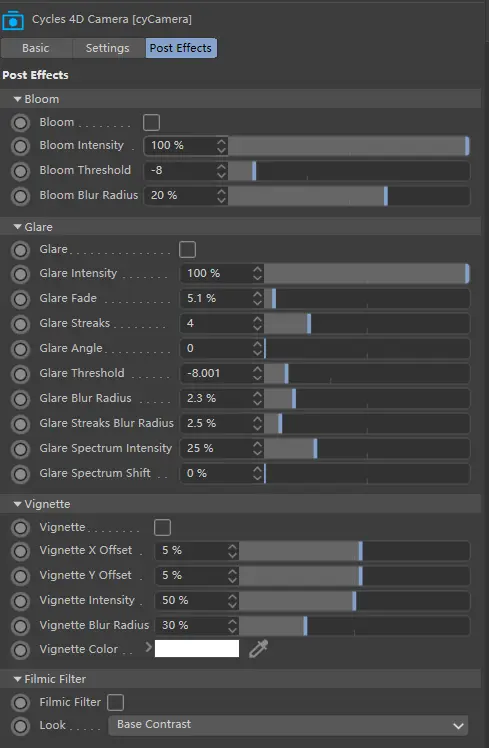Viewport: 489px width, 748px height.
Task: Expand Vignette Color options arrow
Action: click(x=148, y=647)
